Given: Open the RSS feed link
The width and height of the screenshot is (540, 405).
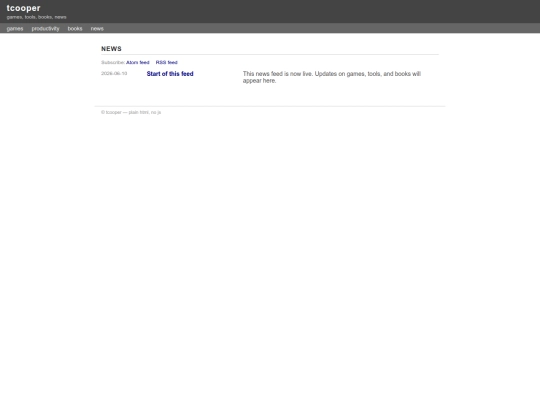Looking at the screenshot, I should 166,62.
